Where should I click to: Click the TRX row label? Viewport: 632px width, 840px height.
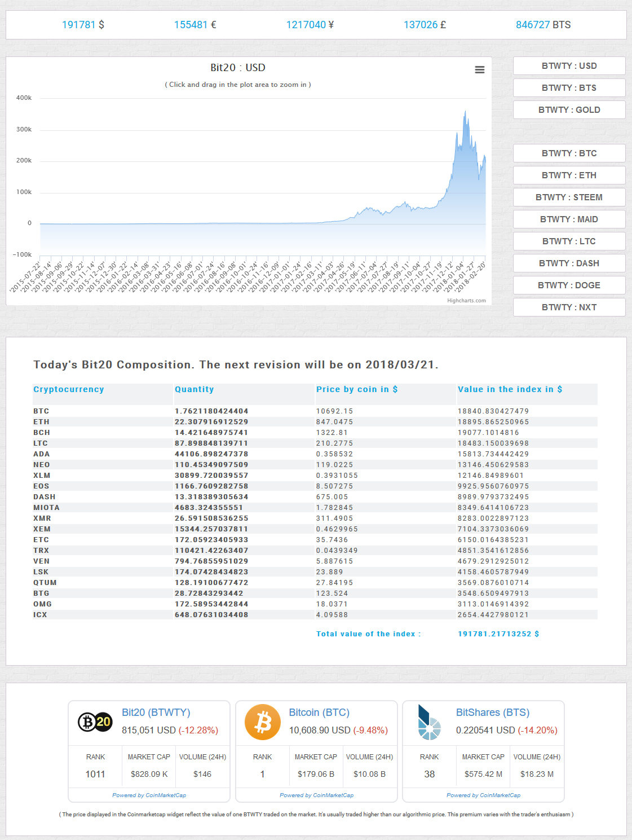click(x=41, y=551)
